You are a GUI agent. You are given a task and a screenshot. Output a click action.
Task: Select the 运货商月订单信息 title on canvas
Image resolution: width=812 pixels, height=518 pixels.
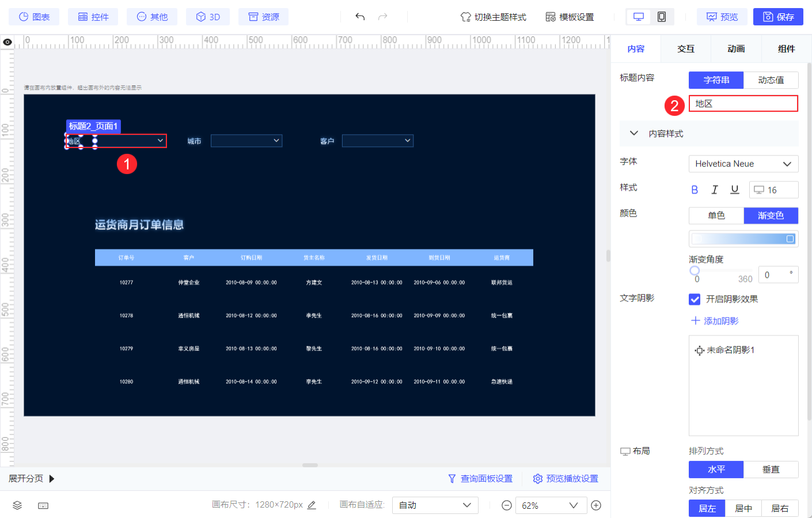[x=139, y=225]
